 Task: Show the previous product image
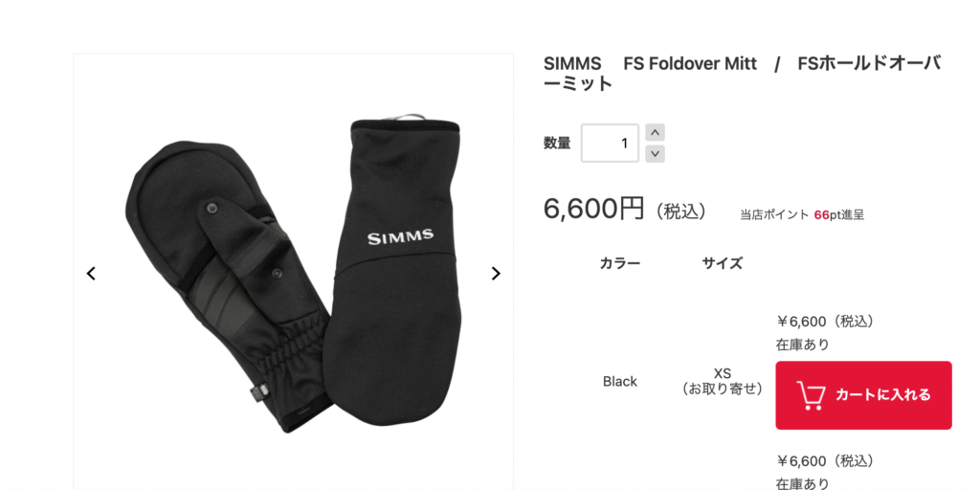pyautogui.click(x=91, y=273)
